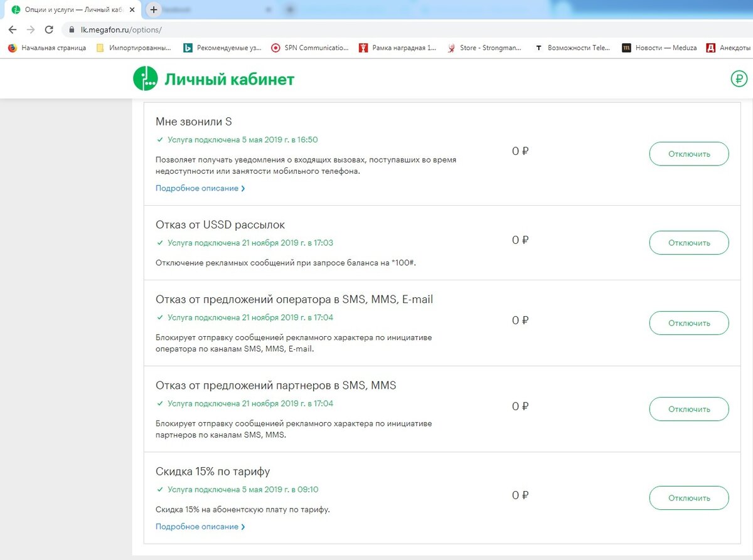Screen dimensions: 753x560
Task: Click the Личный кабинет header title
Action: coord(229,79)
